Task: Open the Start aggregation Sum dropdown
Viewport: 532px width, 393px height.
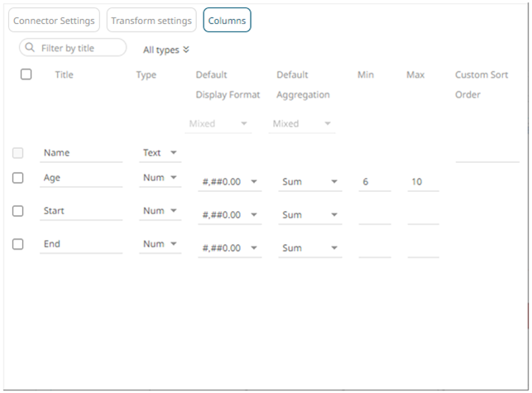Action: coord(309,215)
